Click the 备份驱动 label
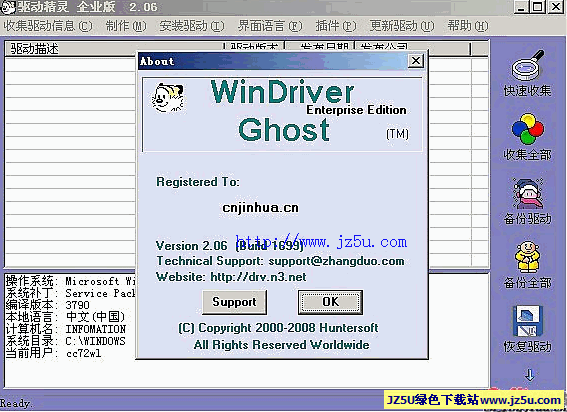The width and height of the screenshot is (567, 412). 528,218
